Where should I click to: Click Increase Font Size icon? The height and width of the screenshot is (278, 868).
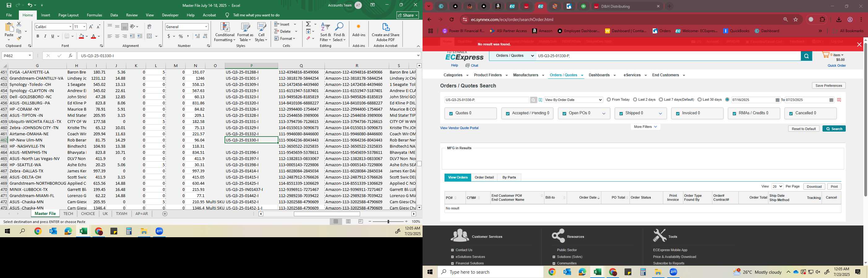coord(91,27)
